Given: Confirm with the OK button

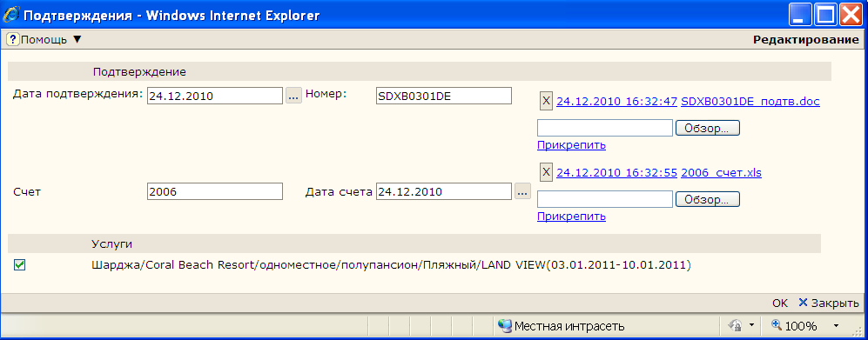Looking at the screenshot, I should pyautogui.click(x=779, y=303).
